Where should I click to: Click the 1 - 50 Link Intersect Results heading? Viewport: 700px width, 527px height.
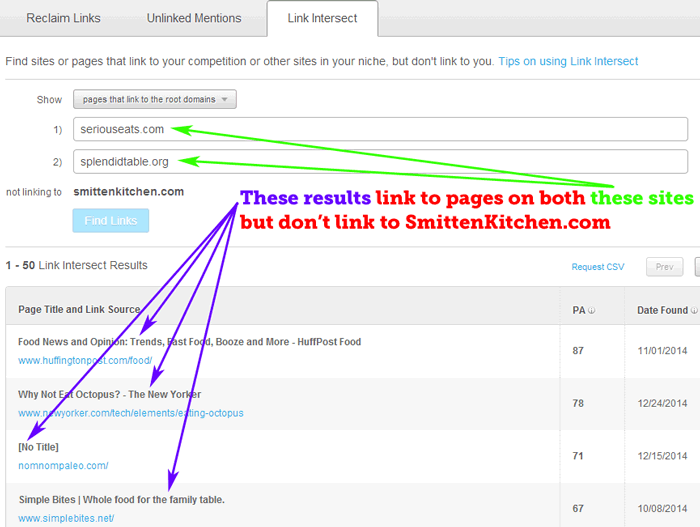pos(76,265)
